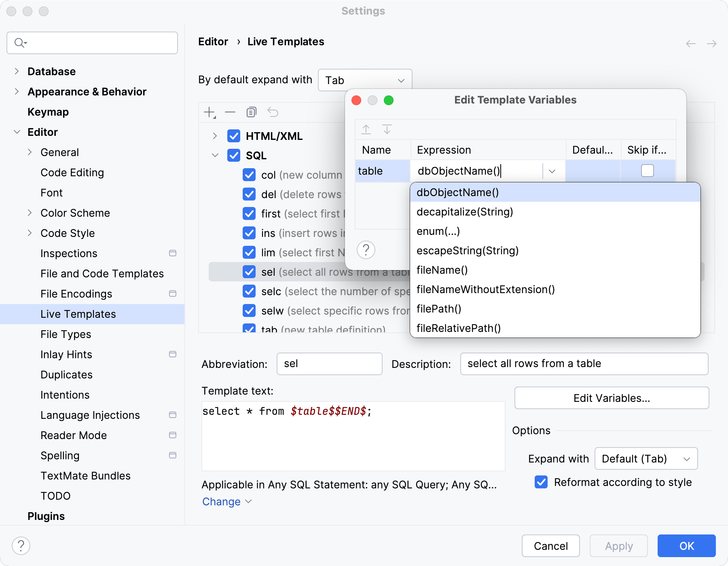Click the Edit Variables button
728x566 pixels.
pyautogui.click(x=611, y=398)
